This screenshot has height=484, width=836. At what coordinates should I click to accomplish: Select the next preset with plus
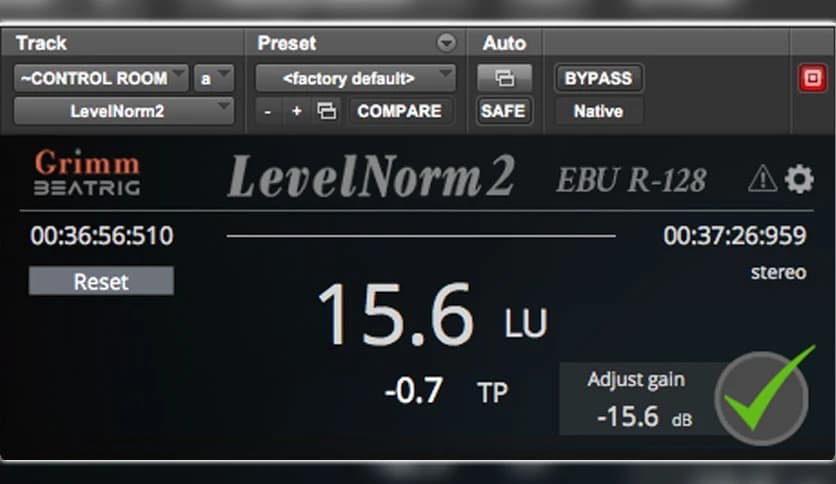[296, 111]
